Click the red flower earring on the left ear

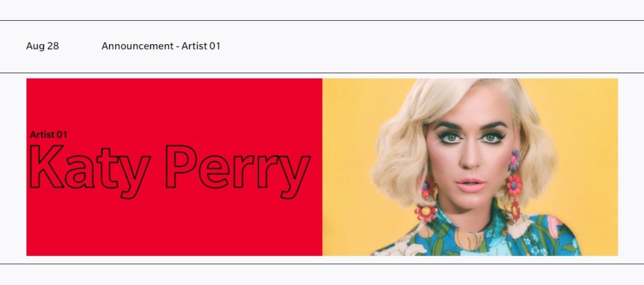pyautogui.click(x=426, y=201)
